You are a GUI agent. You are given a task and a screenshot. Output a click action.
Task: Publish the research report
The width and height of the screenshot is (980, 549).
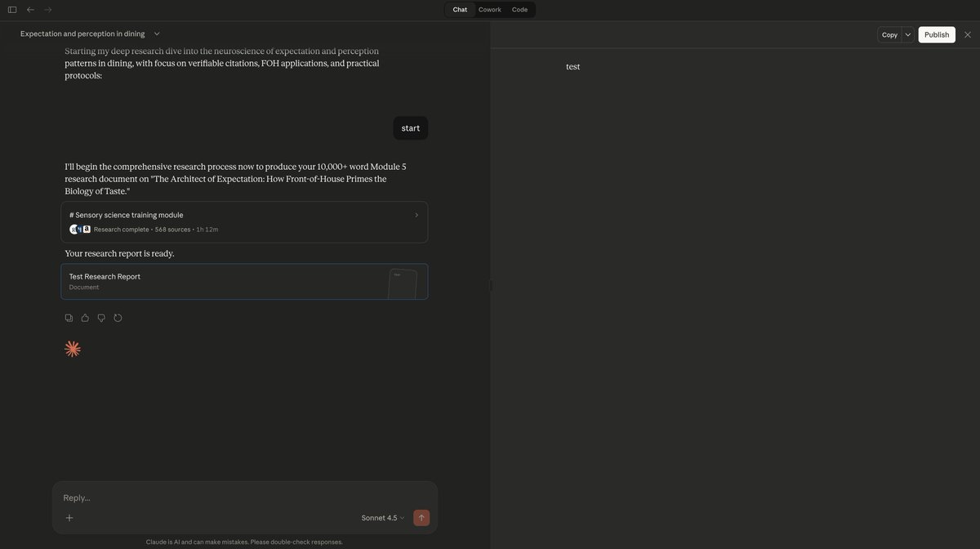tap(937, 34)
